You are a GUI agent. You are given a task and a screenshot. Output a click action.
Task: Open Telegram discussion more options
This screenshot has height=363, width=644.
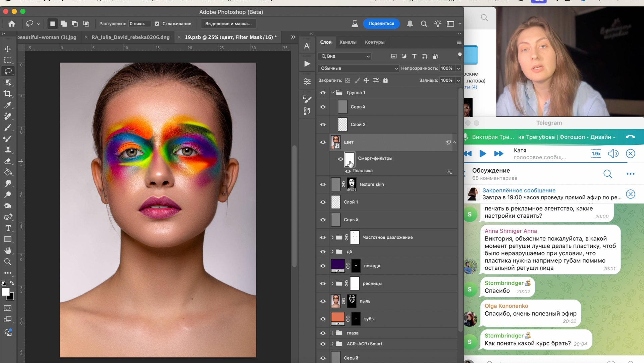(630, 174)
